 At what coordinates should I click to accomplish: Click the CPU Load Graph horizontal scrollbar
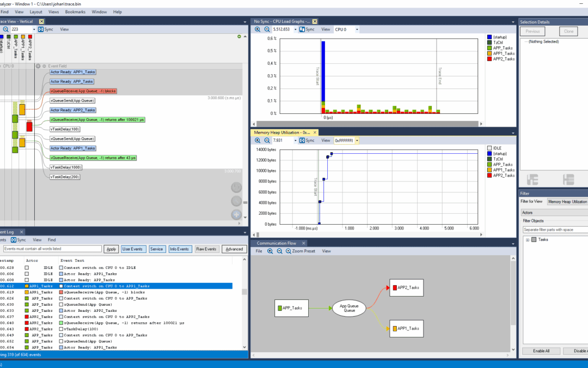coord(367,124)
